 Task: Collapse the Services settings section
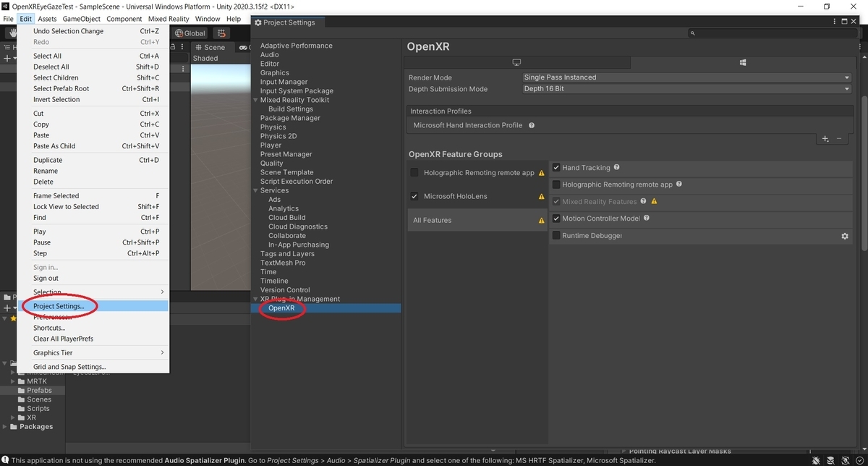[255, 190]
